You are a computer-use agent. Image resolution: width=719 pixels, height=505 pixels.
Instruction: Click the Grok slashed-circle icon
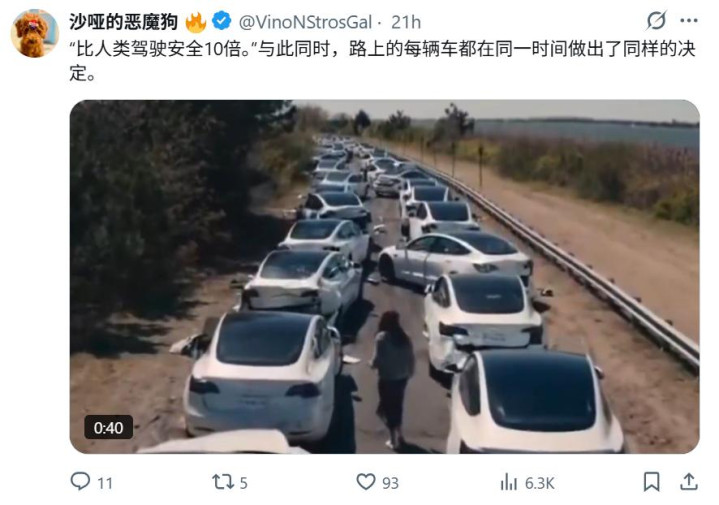(x=656, y=21)
